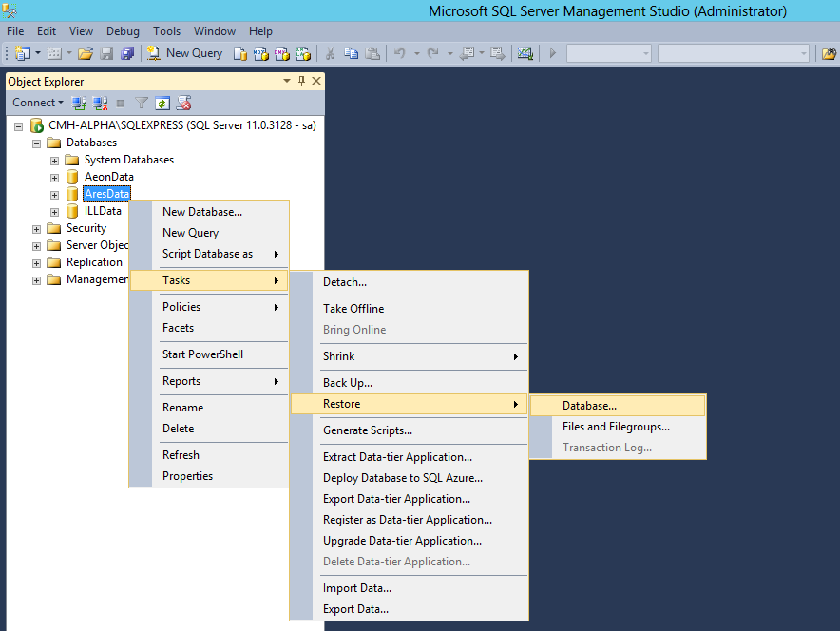Image resolution: width=840 pixels, height=631 pixels.
Task: Open the Debug menu
Action: [123, 30]
